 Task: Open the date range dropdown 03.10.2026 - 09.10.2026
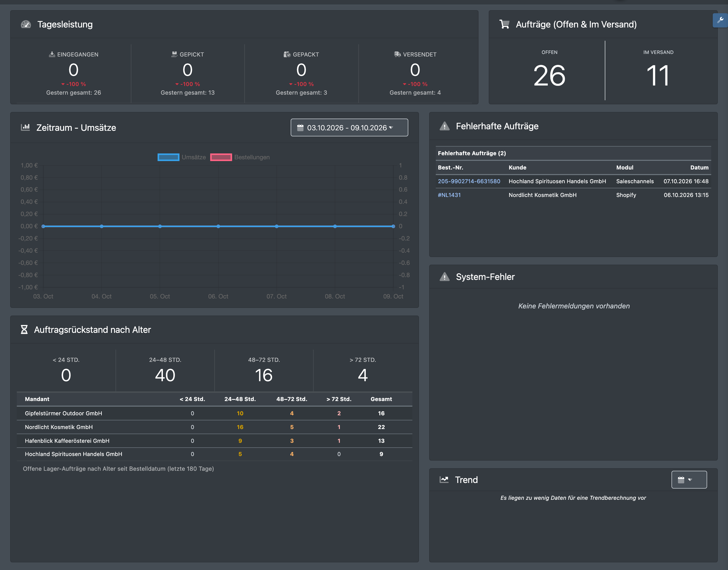349,127
